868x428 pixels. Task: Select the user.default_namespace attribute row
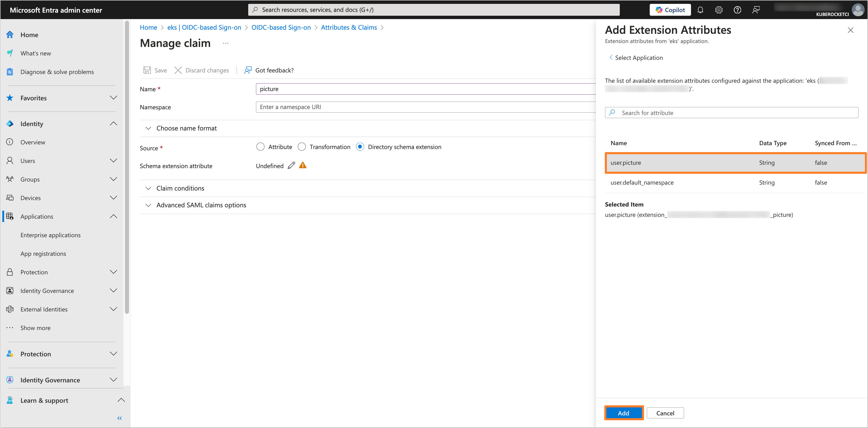pyautogui.click(x=642, y=183)
